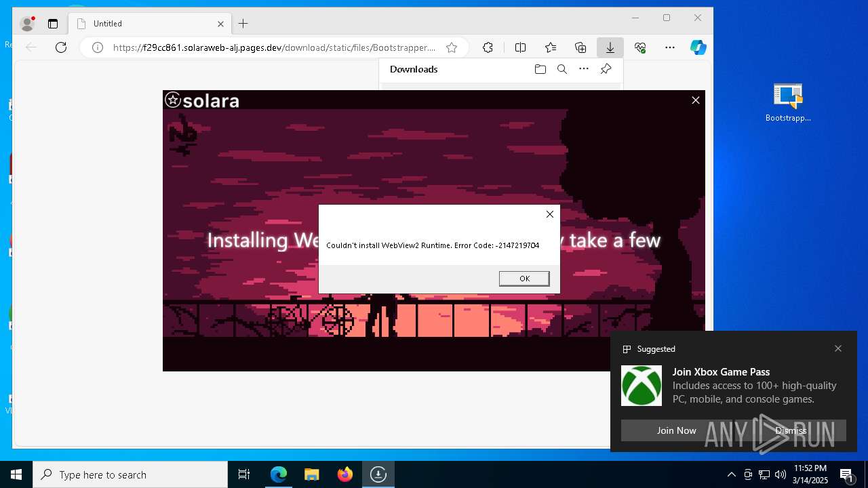Image resolution: width=868 pixels, height=488 pixels.
Task: Open more options in Downloads panel
Action: click(x=584, y=69)
